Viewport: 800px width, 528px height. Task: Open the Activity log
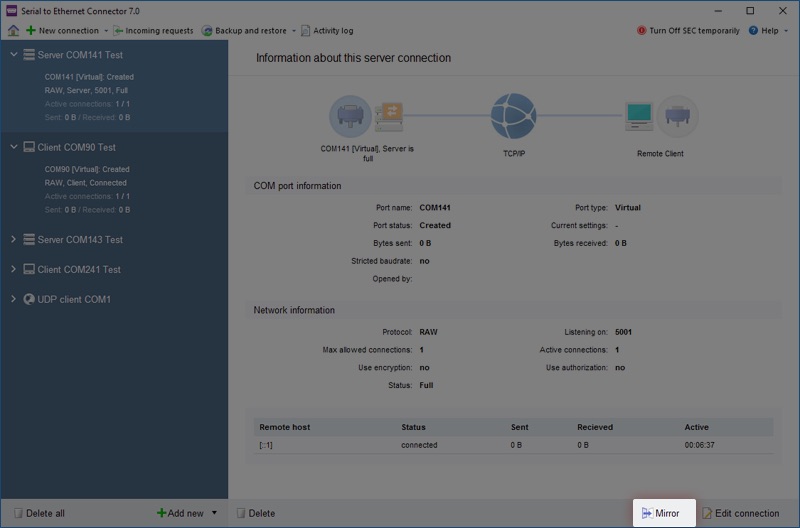(327, 31)
